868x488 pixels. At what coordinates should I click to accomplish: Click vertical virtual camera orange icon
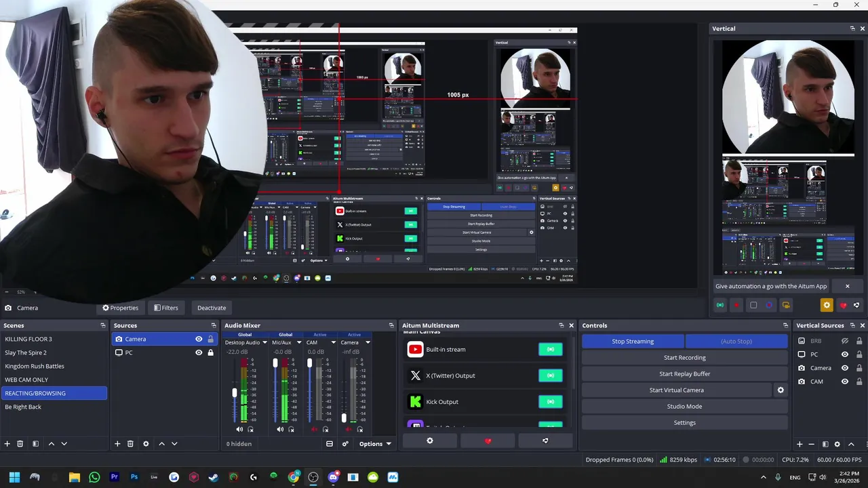(786, 305)
